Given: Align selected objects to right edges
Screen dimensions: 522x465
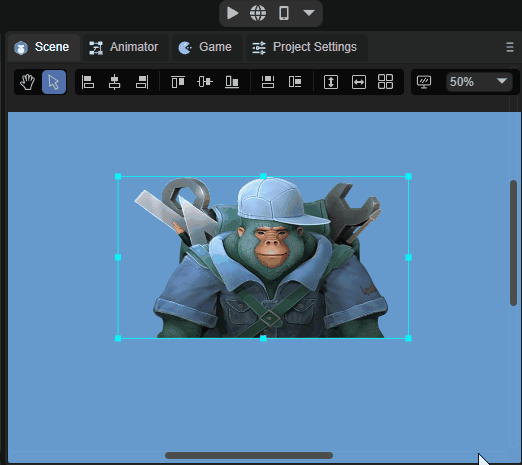Looking at the screenshot, I should 142,82.
